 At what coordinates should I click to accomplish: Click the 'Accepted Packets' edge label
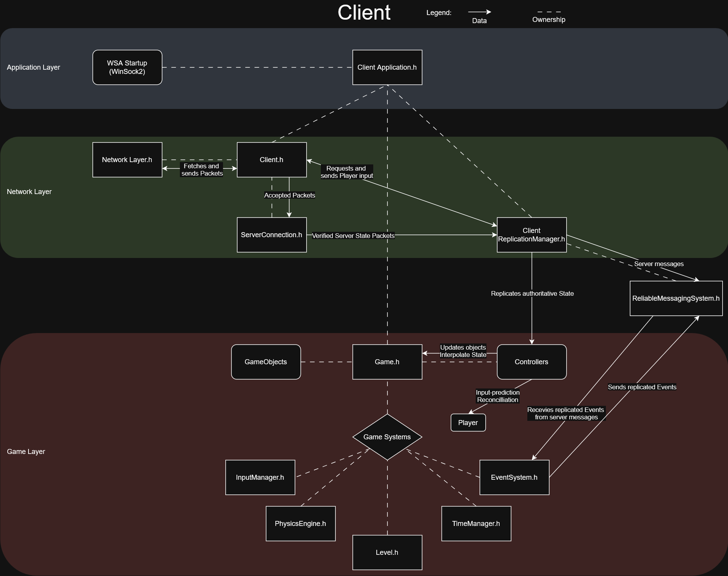pyautogui.click(x=290, y=195)
